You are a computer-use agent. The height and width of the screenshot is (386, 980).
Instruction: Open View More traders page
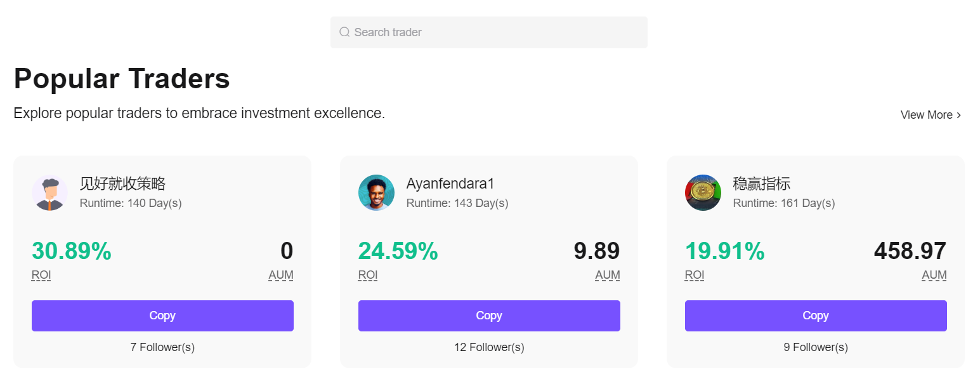(927, 115)
